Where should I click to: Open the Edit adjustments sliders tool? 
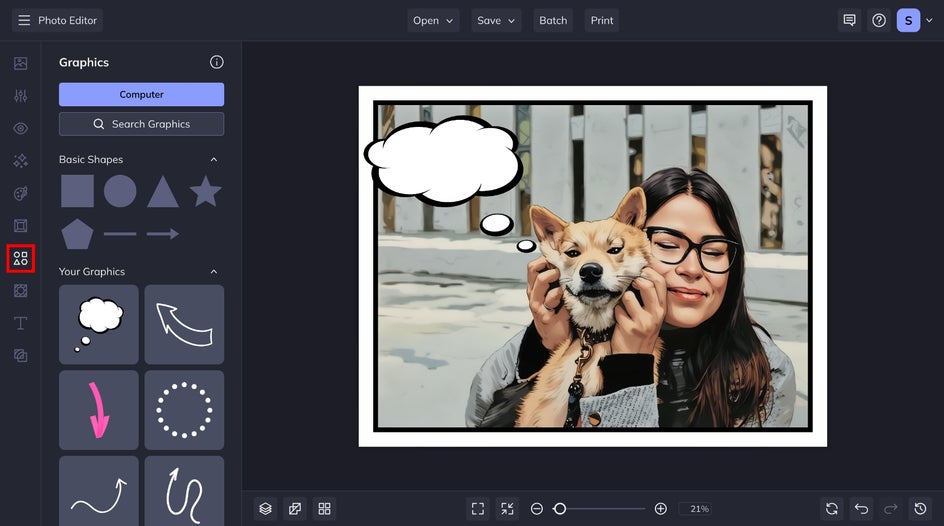20,96
